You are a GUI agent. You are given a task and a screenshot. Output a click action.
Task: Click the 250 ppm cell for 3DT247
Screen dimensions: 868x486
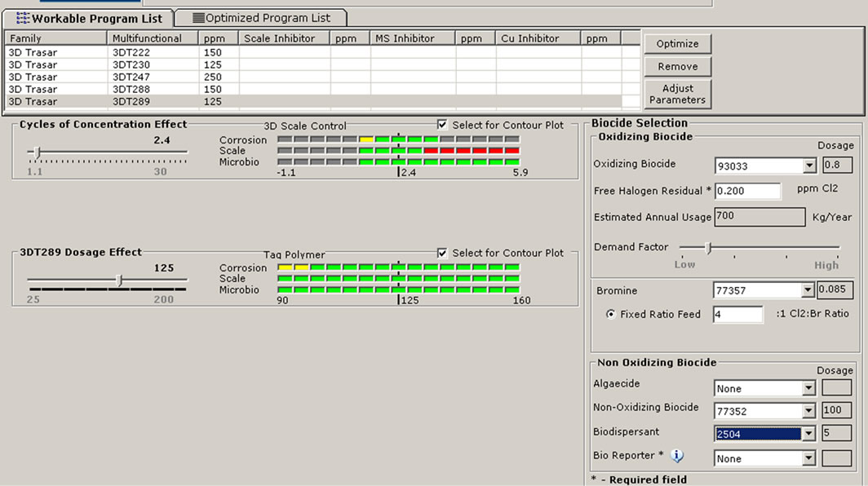[219, 77]
